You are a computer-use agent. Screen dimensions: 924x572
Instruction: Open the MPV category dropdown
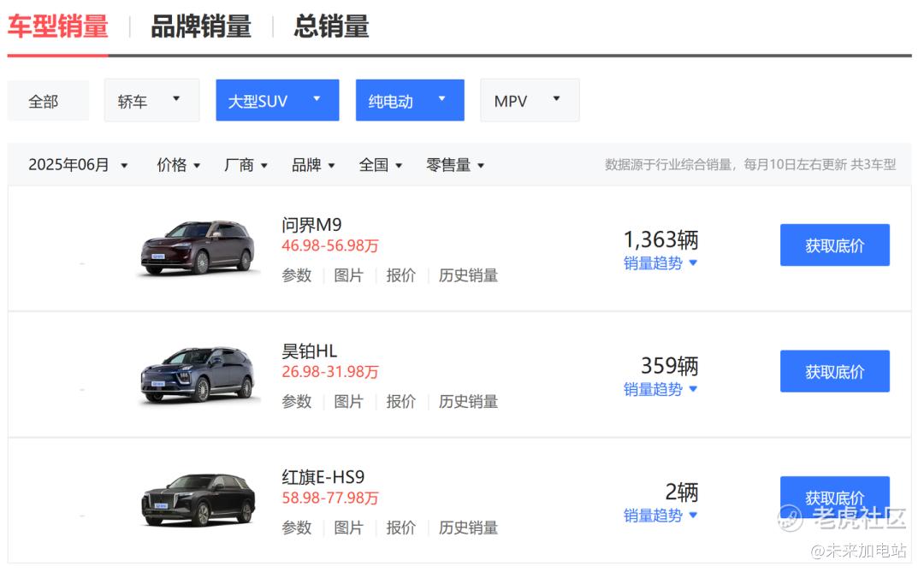pyautogui.click(x=530, y=101)
